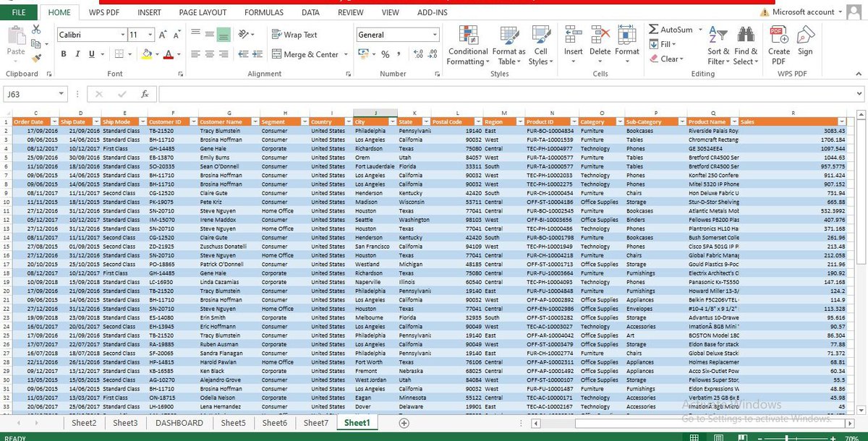This screenshot has width=868, height=441.
Task: Enable Wrap Text for selected cells
Action: [292, 34]
